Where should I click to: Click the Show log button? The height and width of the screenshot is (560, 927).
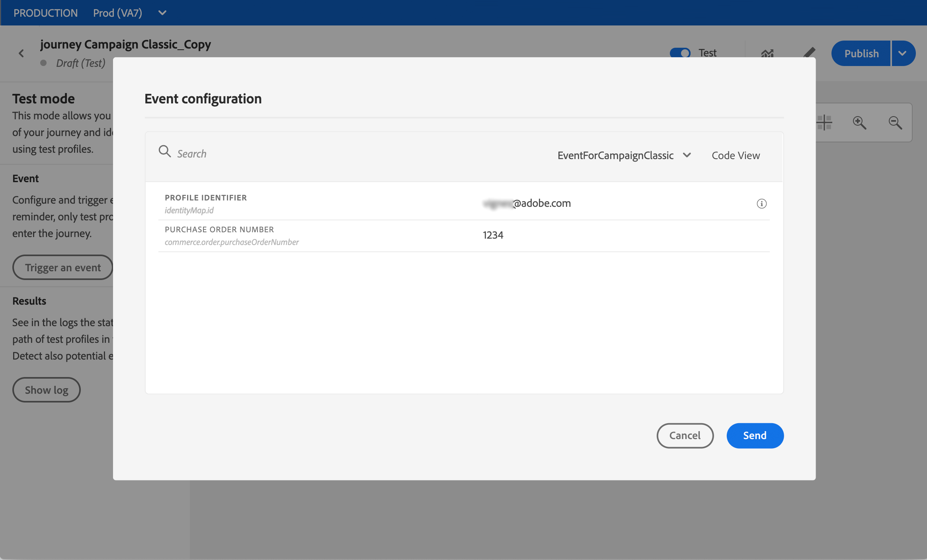click(x=47, y=390)
